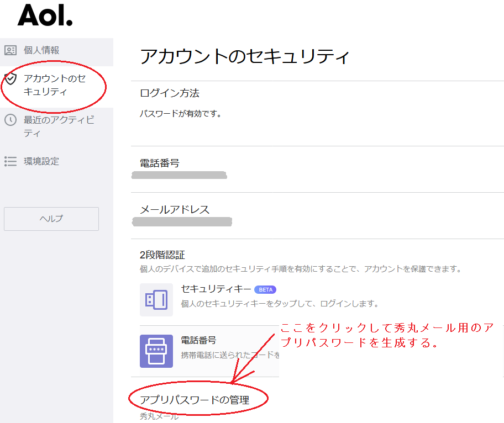Select the セキュリティキー option title
Viewport: 504px width, 423px height.
click(216, 289)
